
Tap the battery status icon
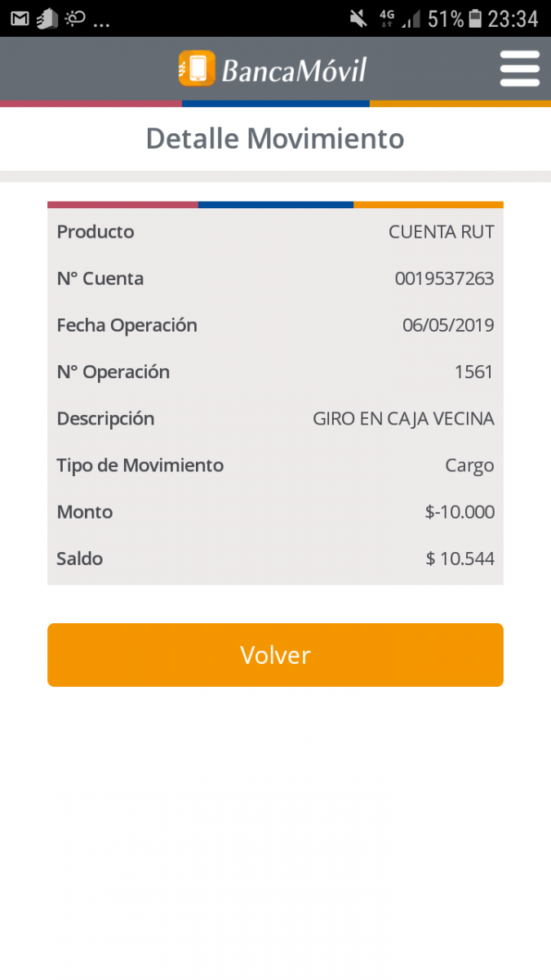click(x=475, y=19)
